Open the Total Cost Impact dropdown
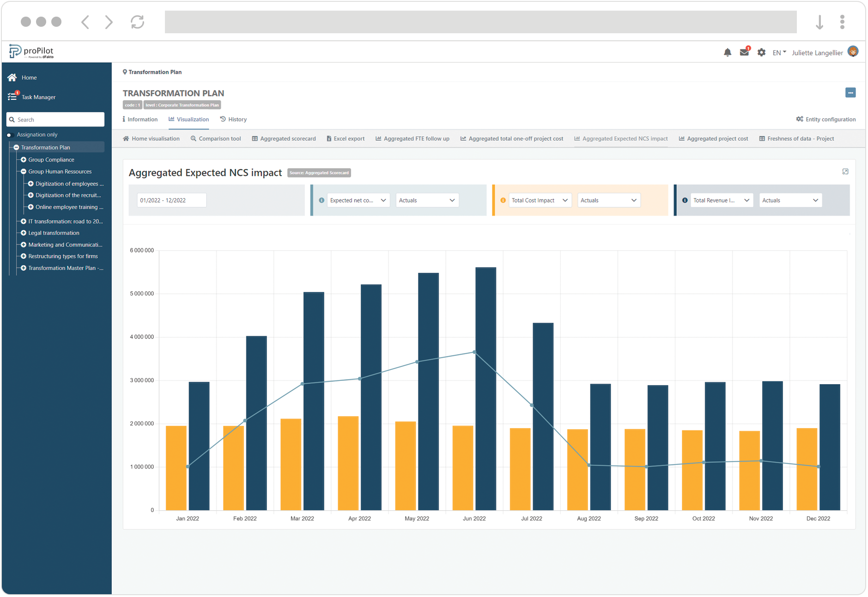This screenshot has height=597, width=868. click(x=539, y=200)
